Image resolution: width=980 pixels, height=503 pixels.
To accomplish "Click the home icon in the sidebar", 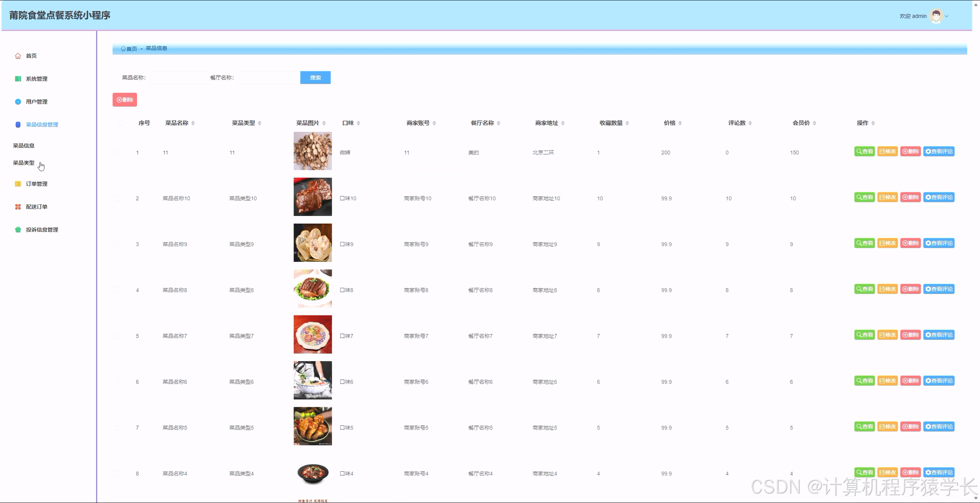I will [18, 56].
